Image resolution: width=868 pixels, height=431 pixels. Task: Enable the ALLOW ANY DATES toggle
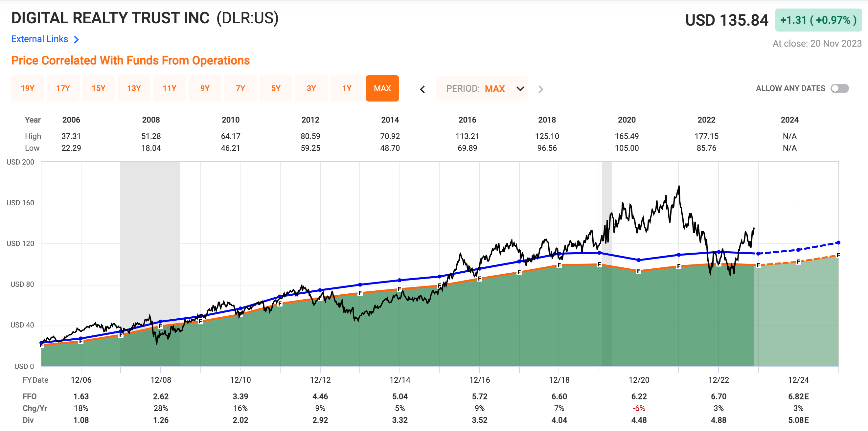[x=840, y=88]
